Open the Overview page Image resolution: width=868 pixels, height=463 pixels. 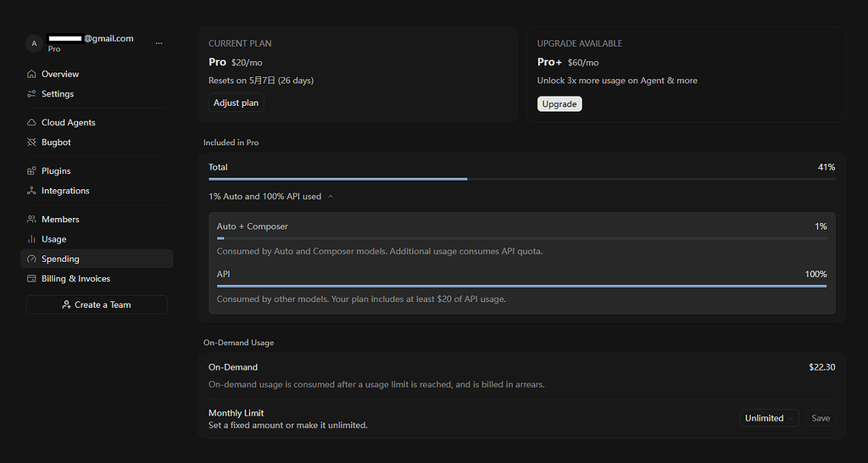click(x=97, y=75)
